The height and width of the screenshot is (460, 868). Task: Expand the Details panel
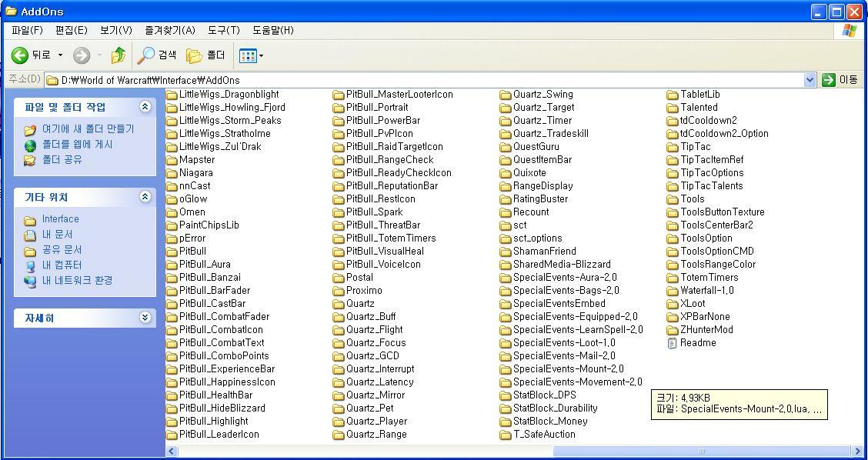[145, 318]
